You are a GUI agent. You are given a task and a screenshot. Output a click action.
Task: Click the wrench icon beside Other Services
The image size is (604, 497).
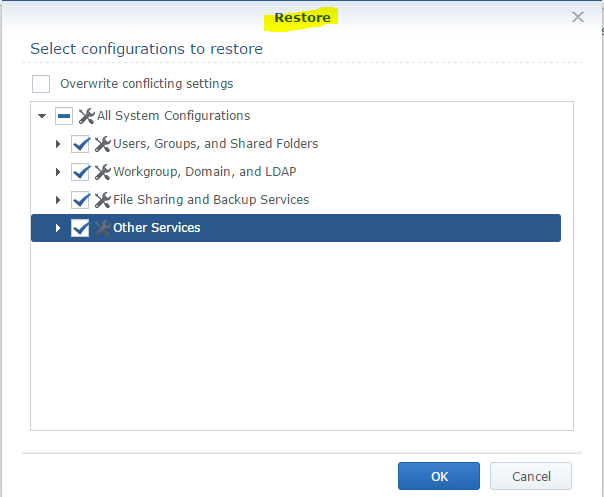pos(102,228)
